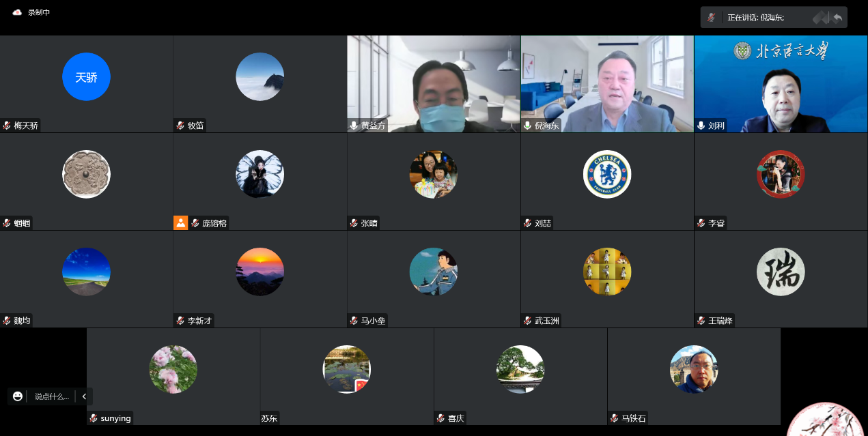Viewport: 868px width, 436px height.
Task: Click the '说点什么...' chat input field
Action: point(52,396)
